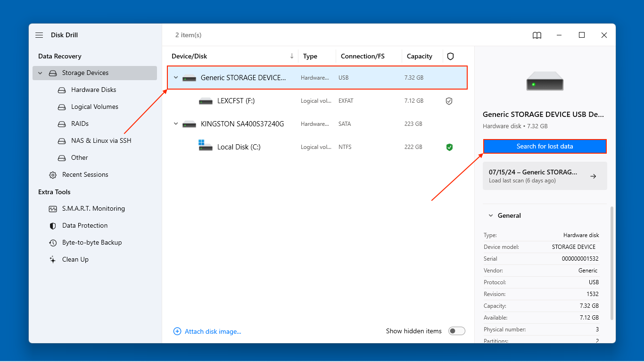This screenshot has height=362, width=644.
Task: Click the plus icon beside Attach disk image
Action: coord(177,331)
